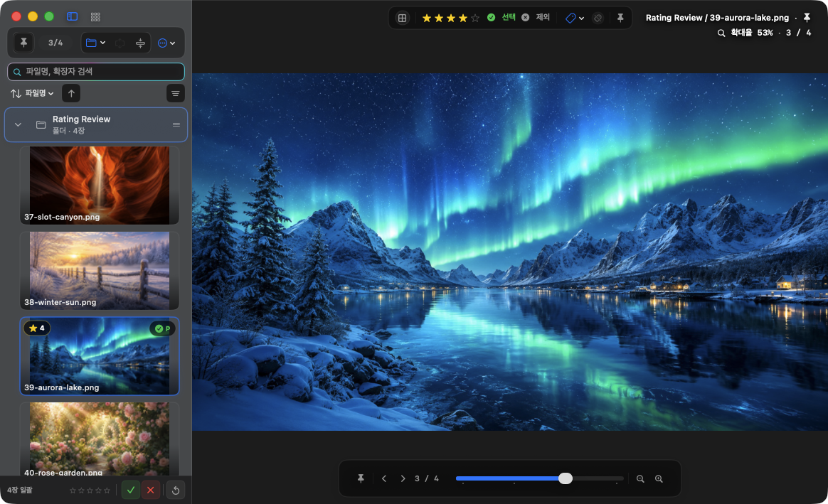828x504 pixels.
Task: Set the batch rating to five stars
Action: (x=107, y=490)
